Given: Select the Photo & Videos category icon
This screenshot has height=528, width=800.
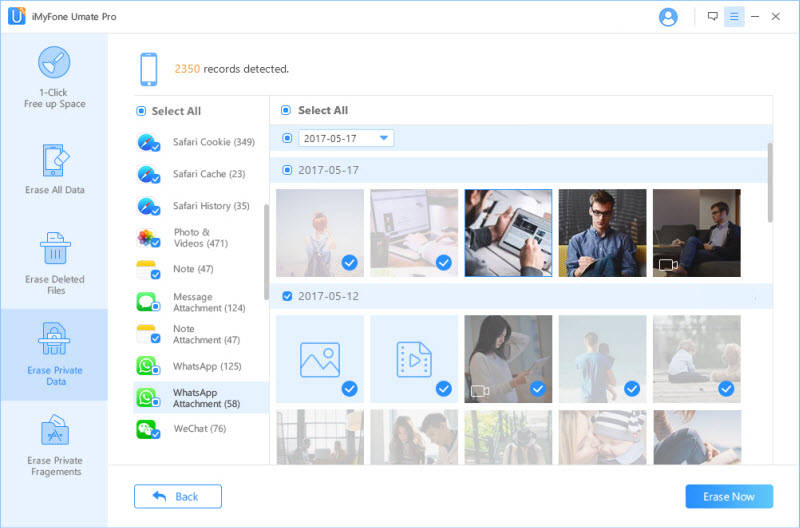Looking at the screenshot, I should 148,238.
